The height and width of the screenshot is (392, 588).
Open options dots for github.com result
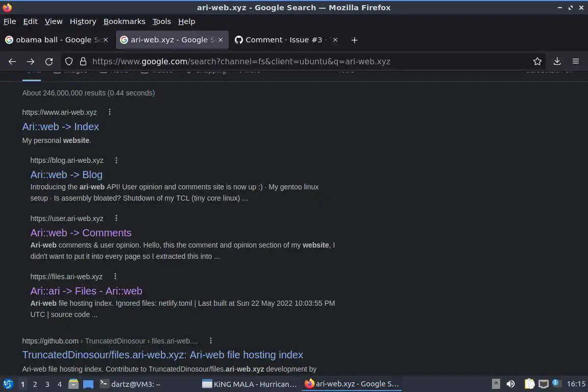[x=211, y=340]
